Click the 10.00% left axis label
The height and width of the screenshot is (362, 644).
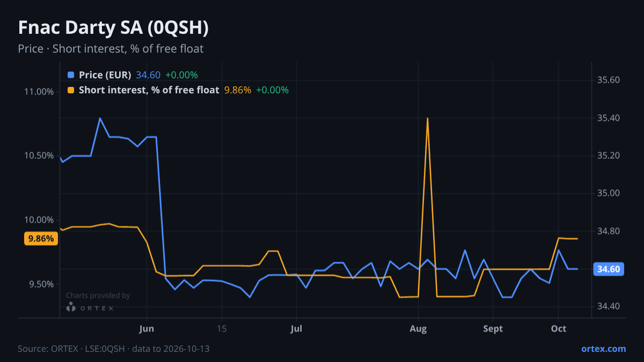coord(39,220)
